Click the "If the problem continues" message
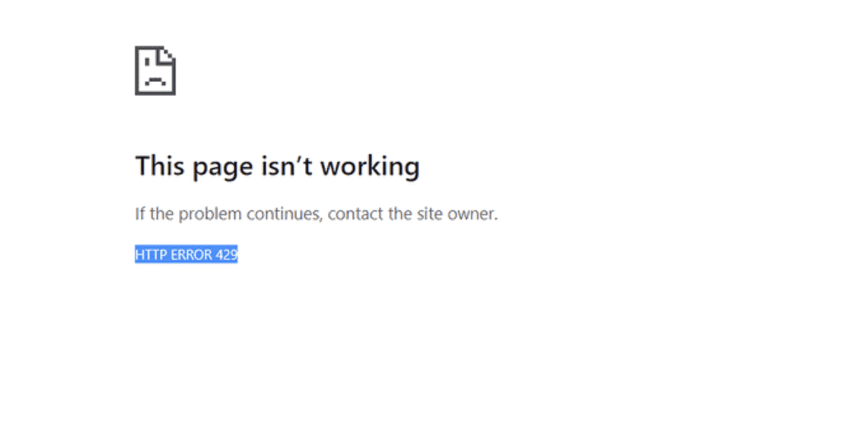This screenshot has height=437, width=868. pos(316,214)
